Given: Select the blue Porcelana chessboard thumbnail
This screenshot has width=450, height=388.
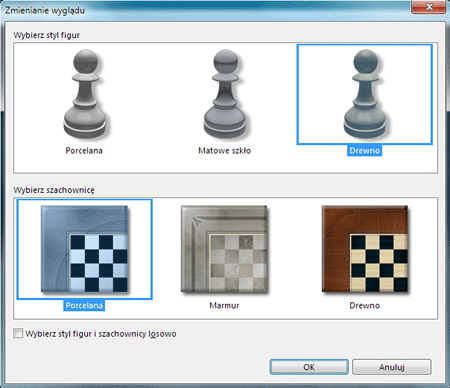Looking at the screenshot, I should point(85,249).
